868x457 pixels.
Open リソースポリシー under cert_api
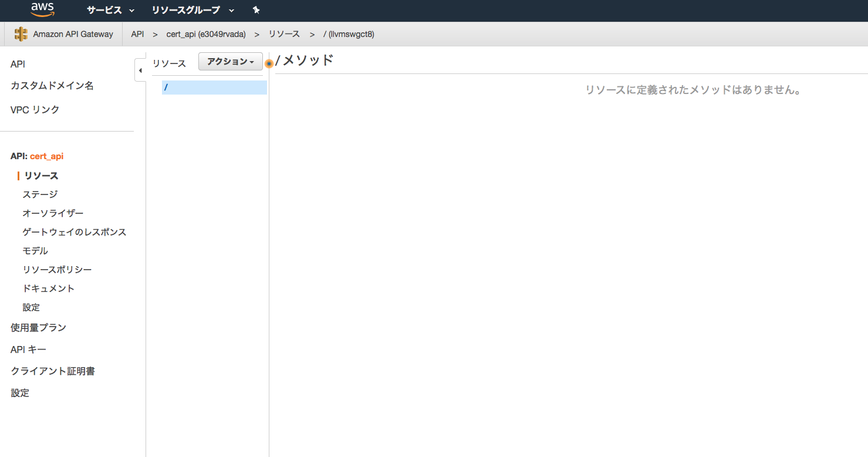[57, 270]
